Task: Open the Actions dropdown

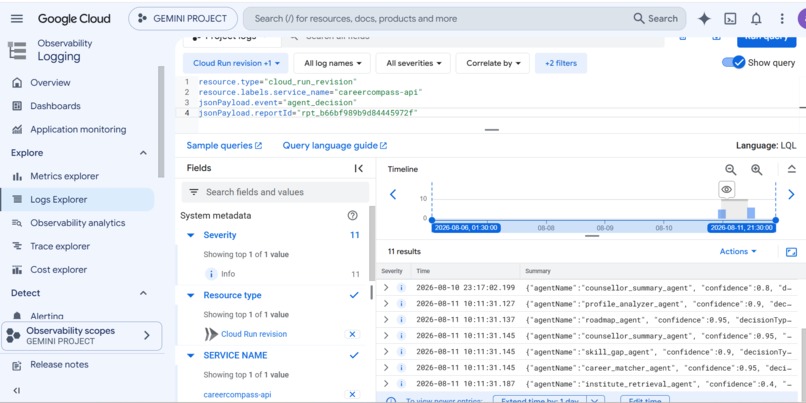Action: click(x=738, y=251)
